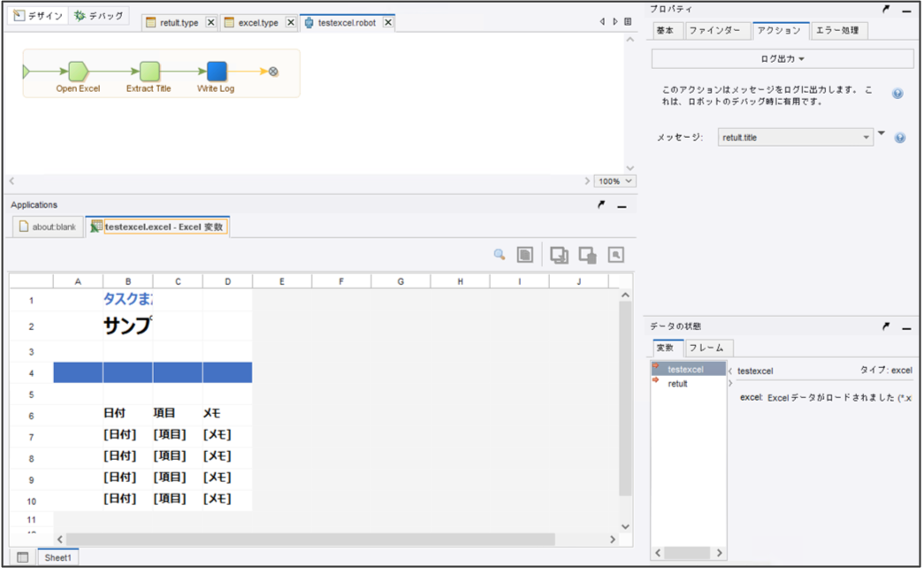
Task: Open the 基本 properties tab
Action: [666, 31]
